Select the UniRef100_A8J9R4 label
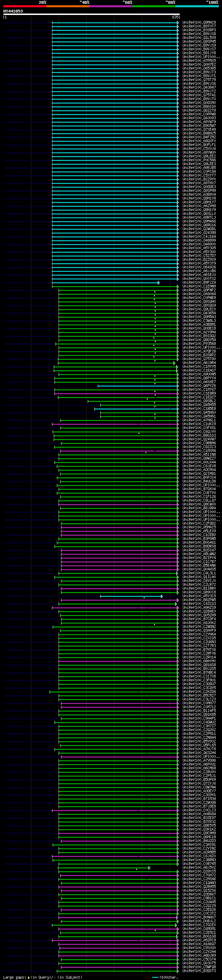The width and height of the screenshot is (222, 980). (x=199, y=363)
